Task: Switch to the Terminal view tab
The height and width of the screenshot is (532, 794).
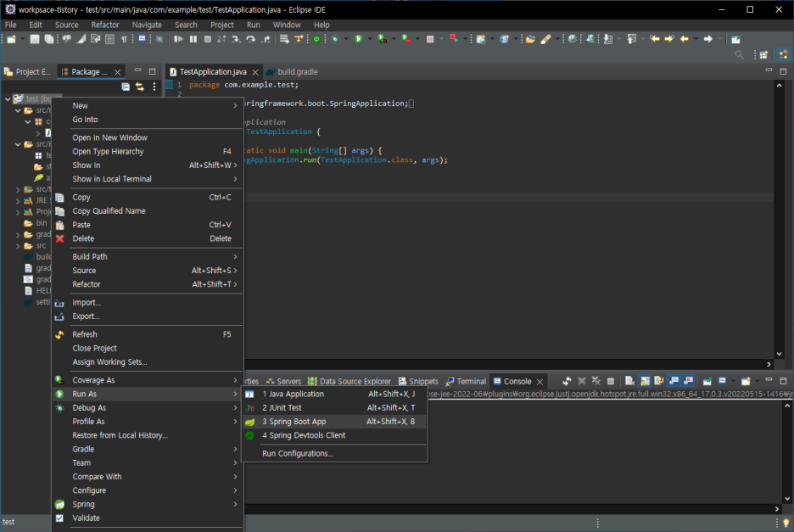Action: pyautogui.click(x=466, y=381)
